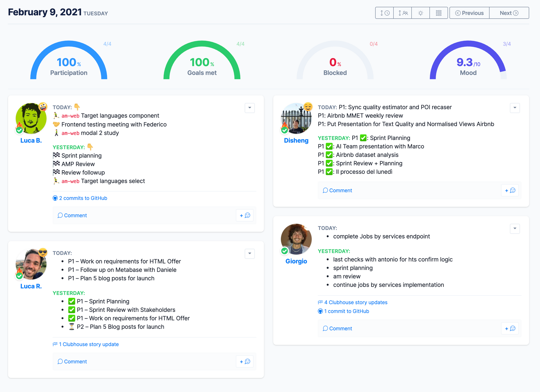Screen dimensions: 540x392
Task: Switch to list view icon
Action: [438, 13]
